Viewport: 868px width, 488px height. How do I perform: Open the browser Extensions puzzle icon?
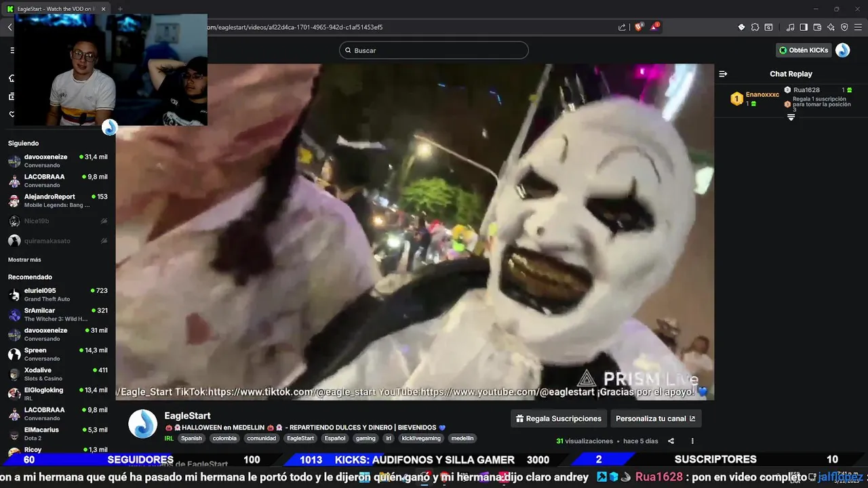755,27
